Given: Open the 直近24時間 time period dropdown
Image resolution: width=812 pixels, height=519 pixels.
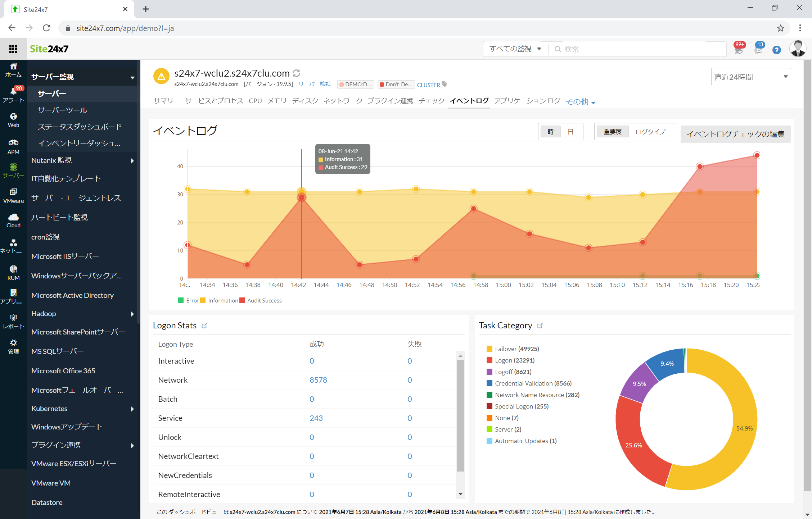Looking at the screenshot, I should [x=751, y=77].
